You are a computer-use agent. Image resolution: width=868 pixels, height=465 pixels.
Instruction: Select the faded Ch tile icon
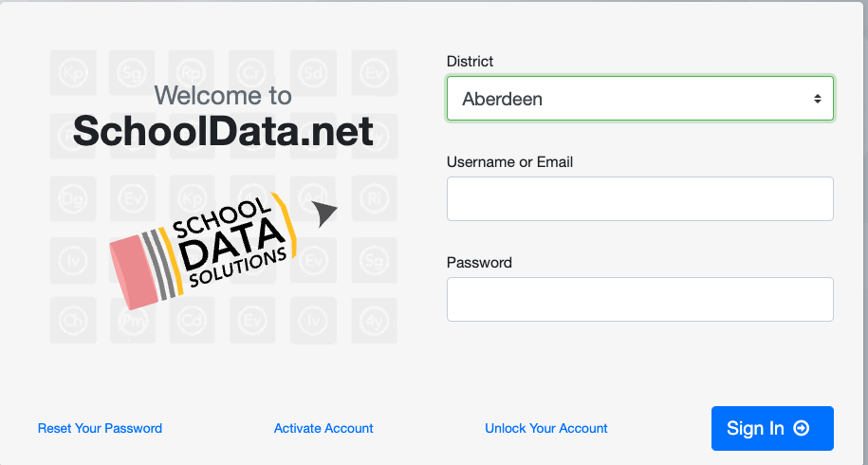pyautogui.click(x=73, y=320)
